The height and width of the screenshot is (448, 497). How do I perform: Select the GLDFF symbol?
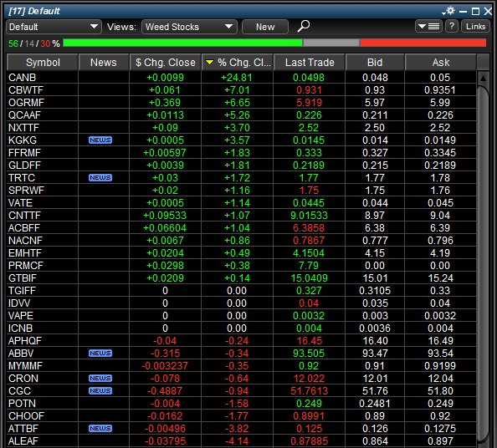pyautogui.click(x=24, y=165)
